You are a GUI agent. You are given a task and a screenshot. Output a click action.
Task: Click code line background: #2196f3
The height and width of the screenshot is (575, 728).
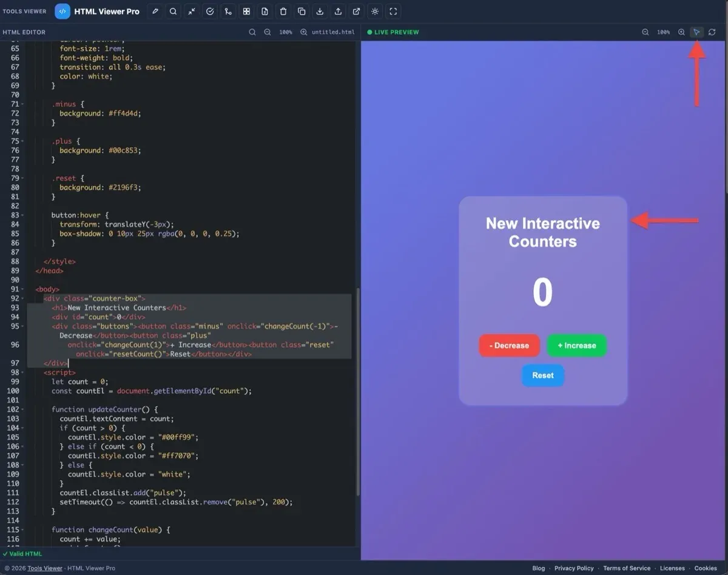100,187
